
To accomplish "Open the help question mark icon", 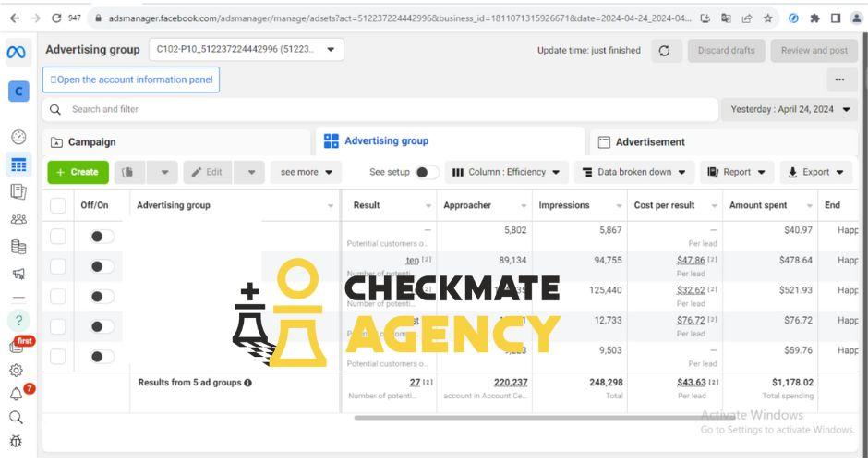I will [18, 320].
